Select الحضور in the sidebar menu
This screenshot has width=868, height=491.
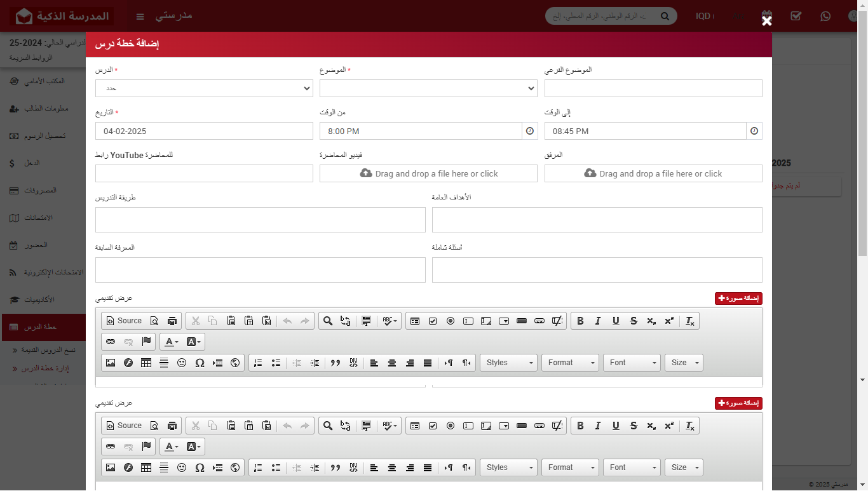[43, 245]
